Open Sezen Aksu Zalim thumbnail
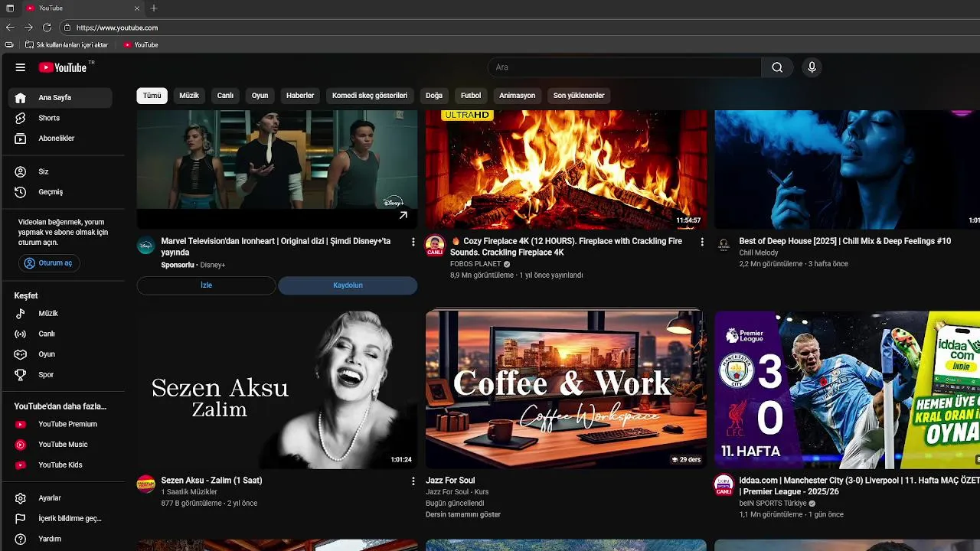The width and height of the screenshot is (980, 551). pyautogui.click(x=277, y=389)
